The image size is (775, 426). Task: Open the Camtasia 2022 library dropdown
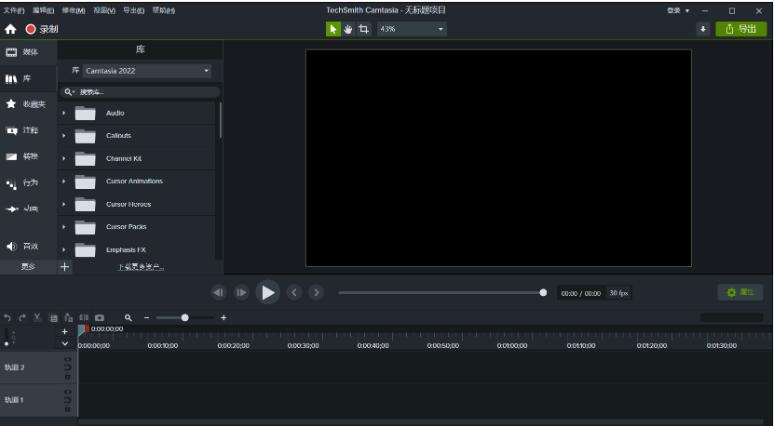[x=140, y=71]
